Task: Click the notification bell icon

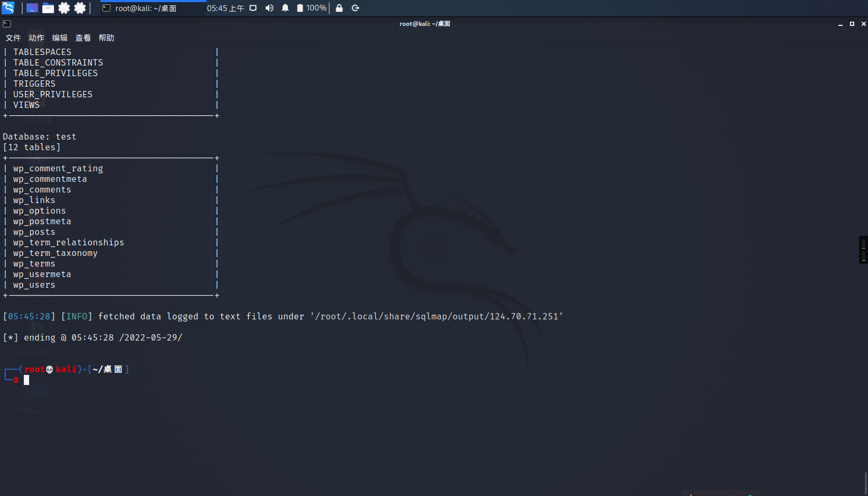Action: 285,8
